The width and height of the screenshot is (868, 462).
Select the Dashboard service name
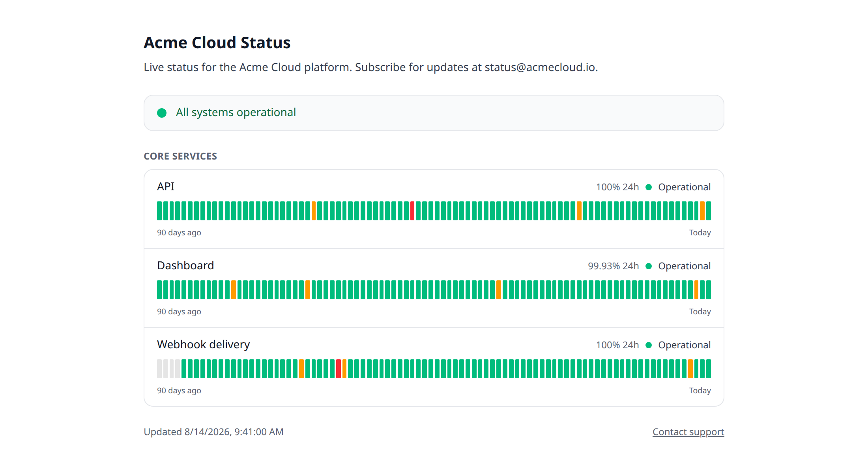pyautogui.click(x=185, y=265)
